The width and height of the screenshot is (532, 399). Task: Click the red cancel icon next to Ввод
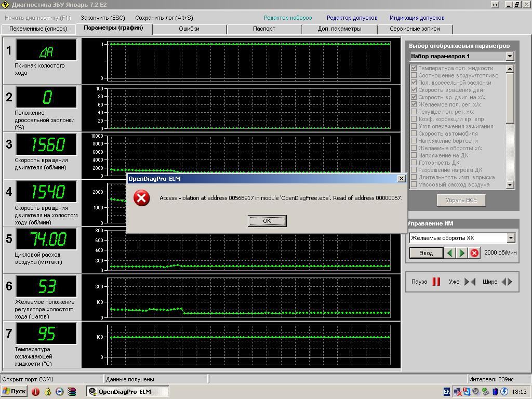(474, 253)
